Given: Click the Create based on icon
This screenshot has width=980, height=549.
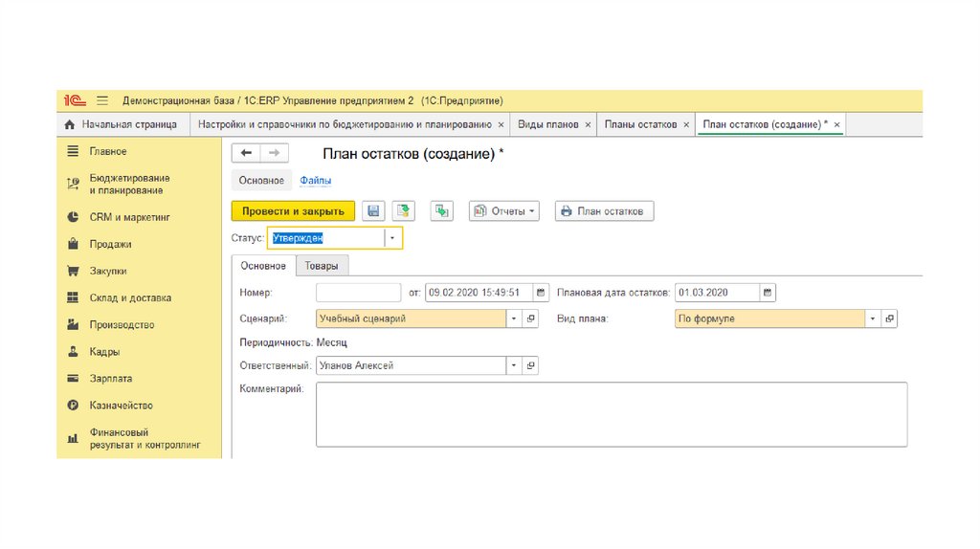Looking at the screenshot, I should [x=441, y=211].
